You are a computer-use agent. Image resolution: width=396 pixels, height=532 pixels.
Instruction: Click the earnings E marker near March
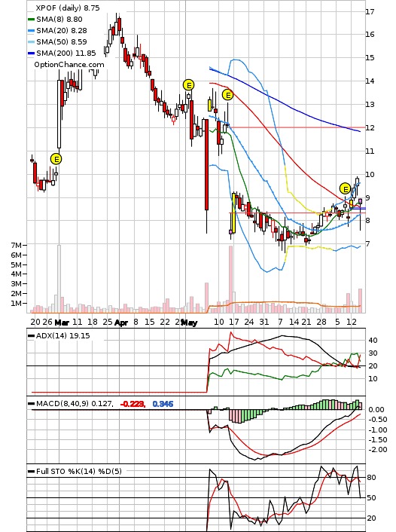[x=56, y=159]
